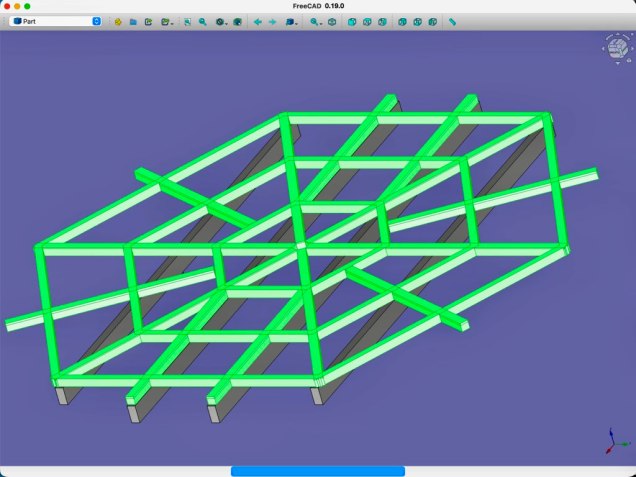
Task: Toggle the bounding box icon
Action: pyautogui.click(x=237, y=21)
